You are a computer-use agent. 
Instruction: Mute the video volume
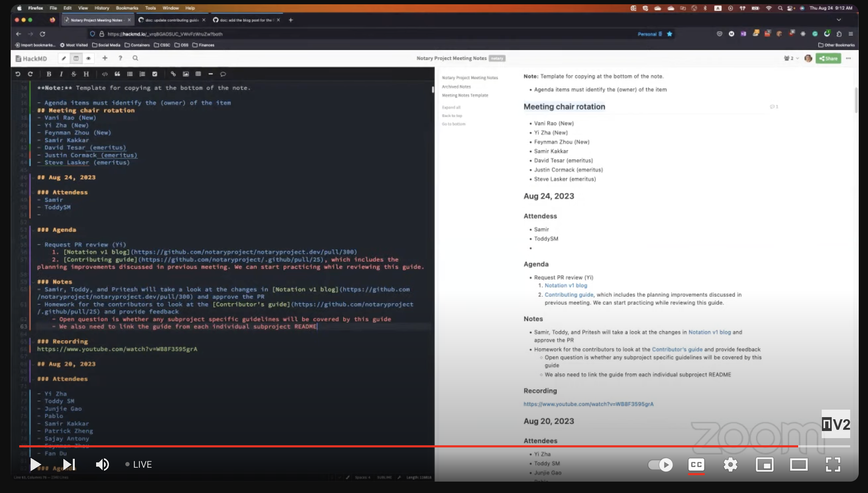coord(102,465)
